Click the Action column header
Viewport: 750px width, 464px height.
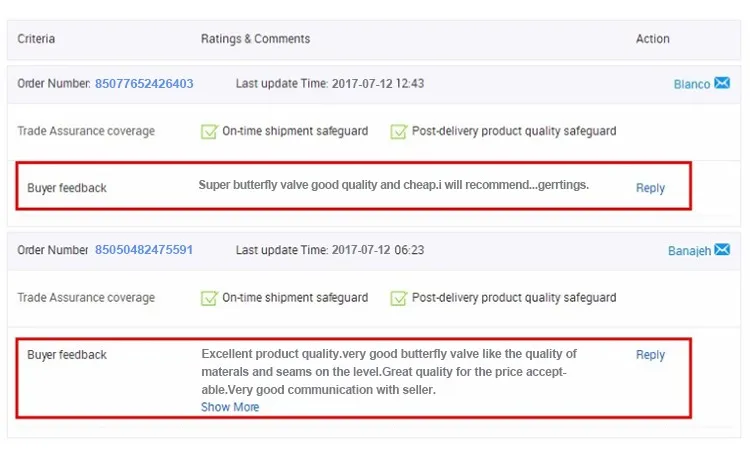tap(653, 39)
